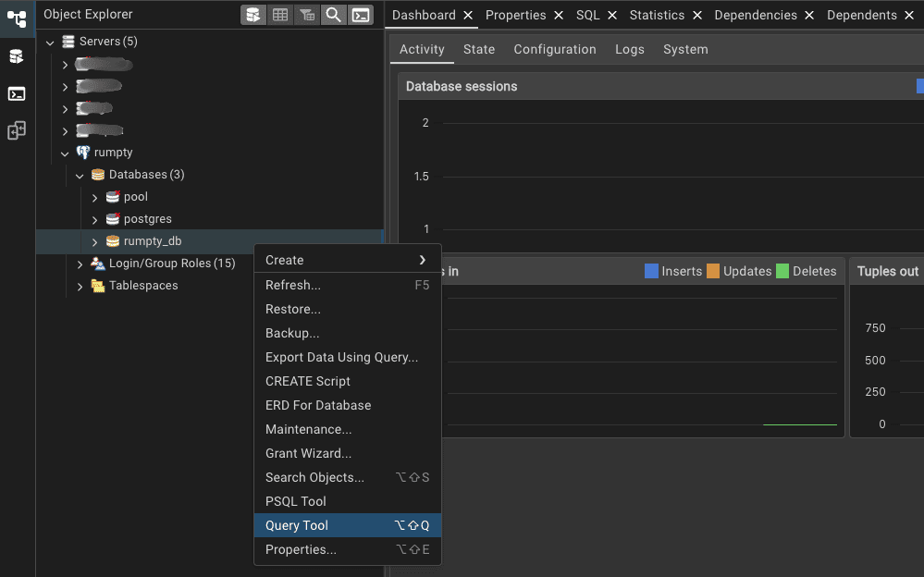This screenshot has height=577, width=924.
Task: Open ERD For Database
Action: point(347,406)
